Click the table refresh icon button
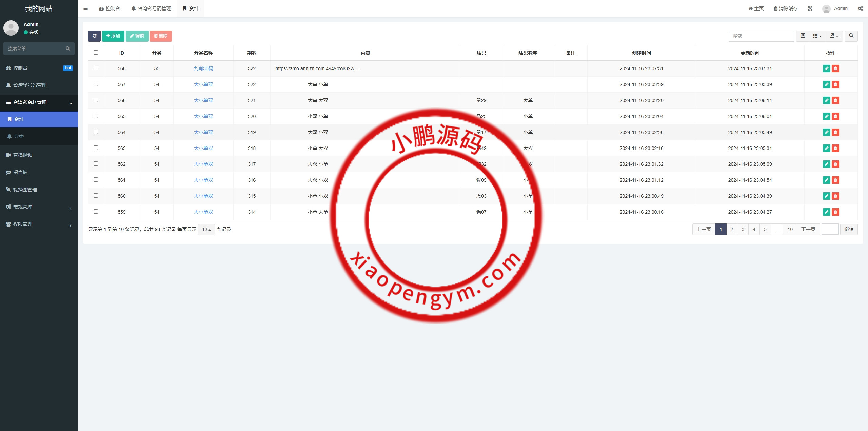Image resolution: width=868 pixels, height=431 pixels. coord(94,36)
